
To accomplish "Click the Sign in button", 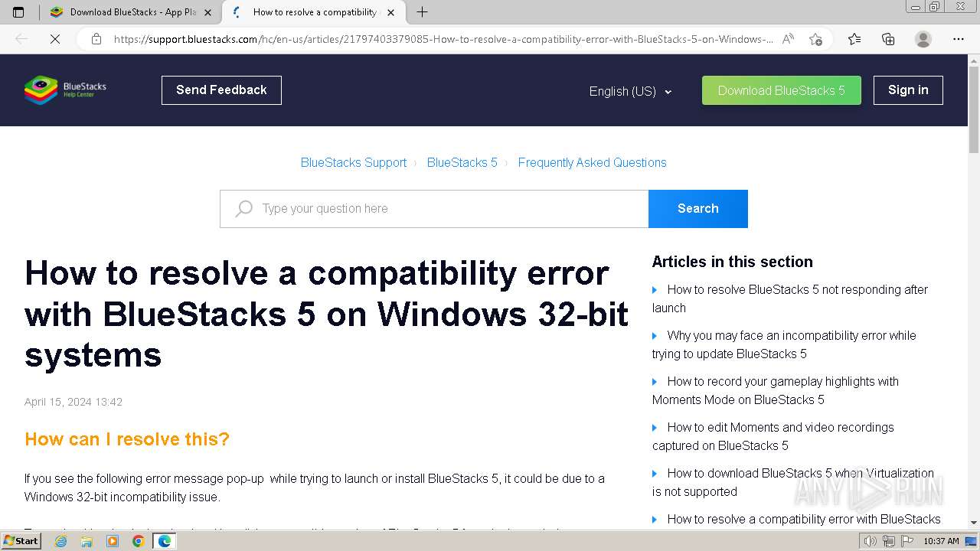I will [908, 90].
